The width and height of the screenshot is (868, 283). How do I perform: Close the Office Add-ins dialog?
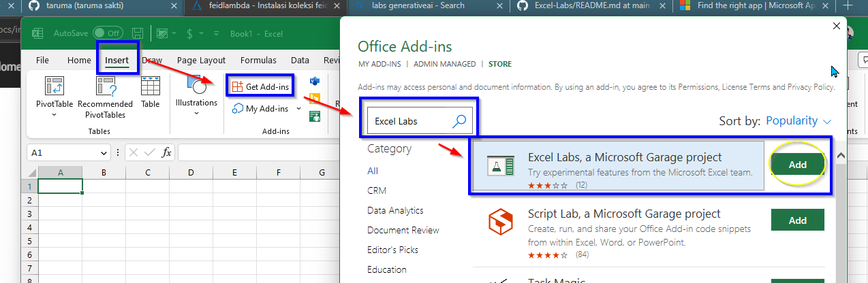(x=837, y=26)
